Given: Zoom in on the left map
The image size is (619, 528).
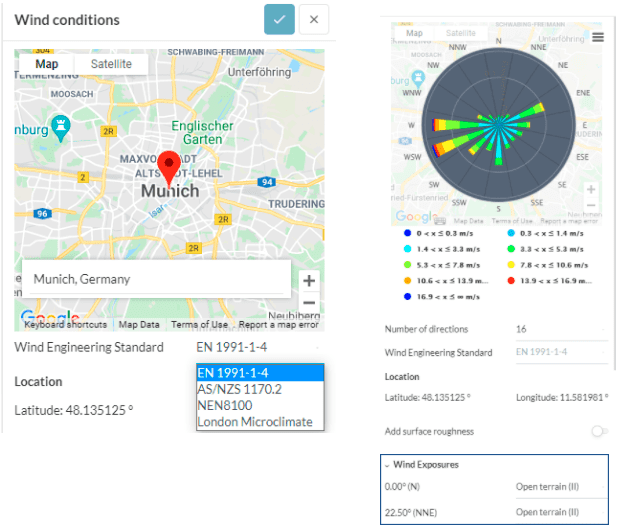Looking at the screenshot, I should (309, 281).
